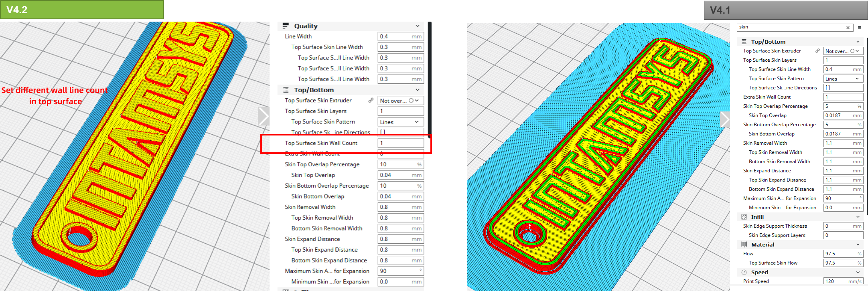The image size is (868, 291).
Task: Click the Top Surface Skin Wall Count value field
Action: pyautogui.click(x=401, y=143)
